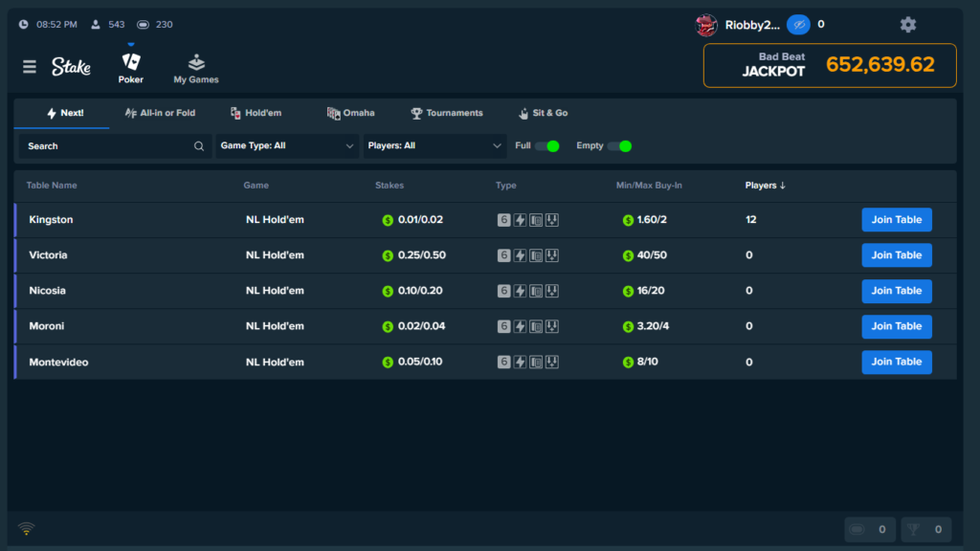The image size is (980, 551).
Task: Toggle the Empty tables switch
Action: pos(620,146)
